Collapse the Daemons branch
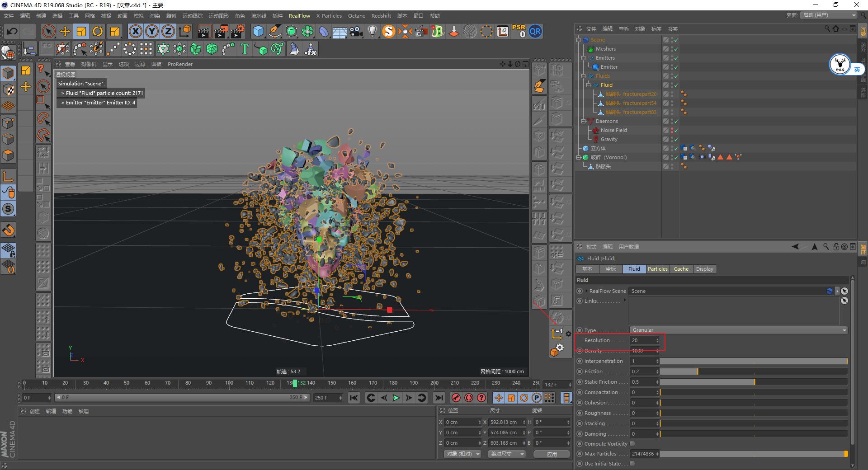The height and width of the screenshot is (470, 868). (584, 121)
